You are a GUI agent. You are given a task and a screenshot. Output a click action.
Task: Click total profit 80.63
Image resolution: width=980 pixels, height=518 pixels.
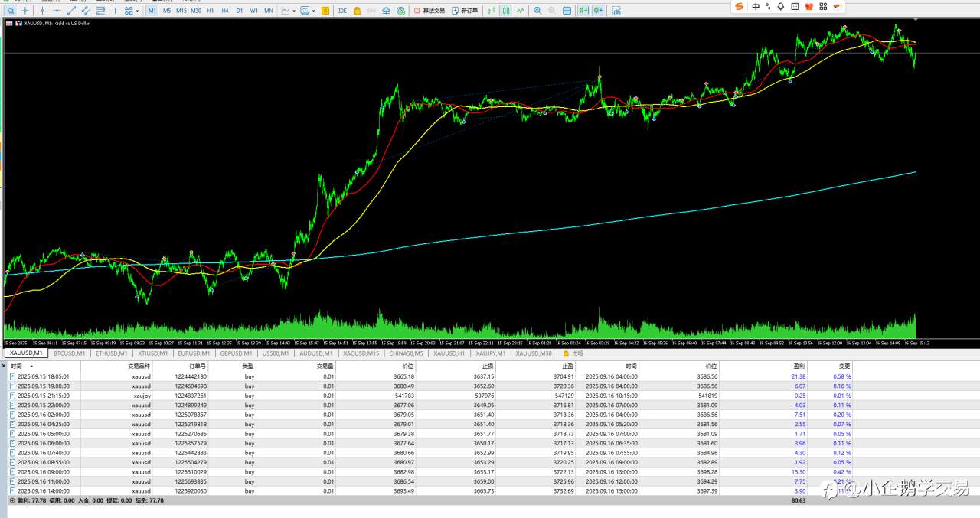pos(799,500)
